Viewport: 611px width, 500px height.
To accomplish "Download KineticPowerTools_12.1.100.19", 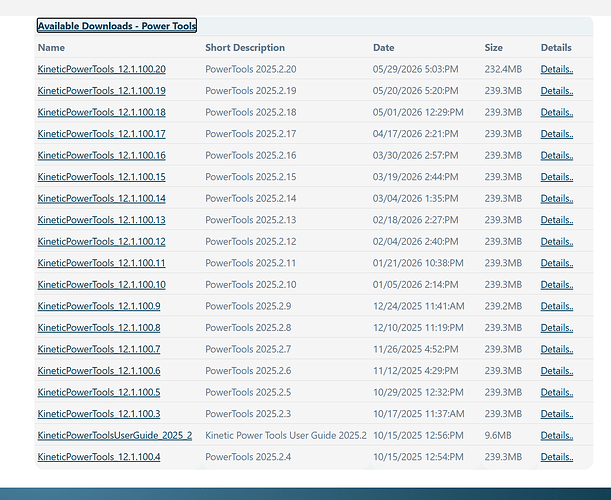I will pyautogui.click(x=101, y=91).
